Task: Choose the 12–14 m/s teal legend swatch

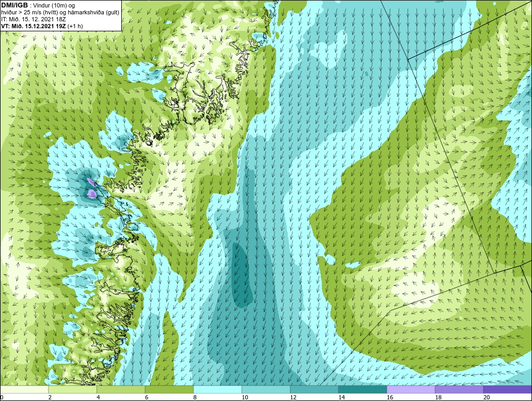Action: (314, 389)
